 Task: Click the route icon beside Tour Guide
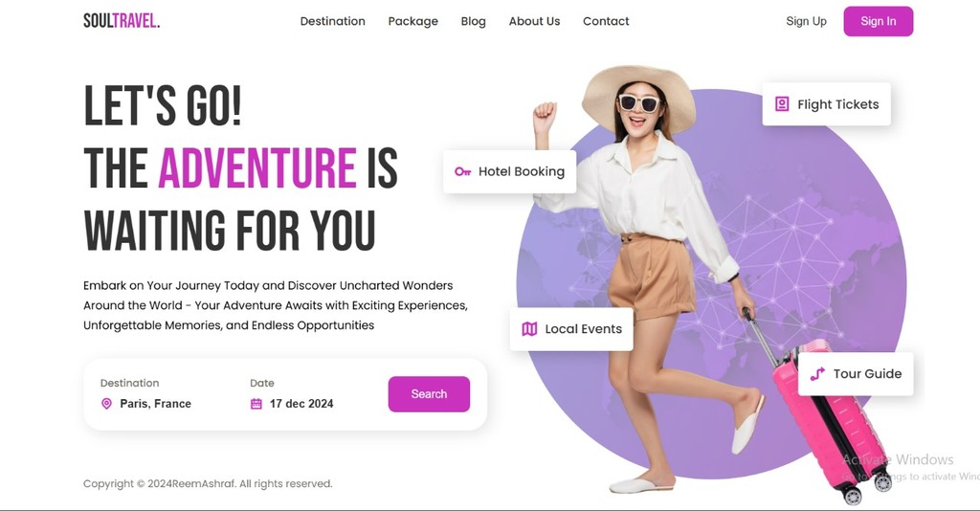click(x=817, y=373)
